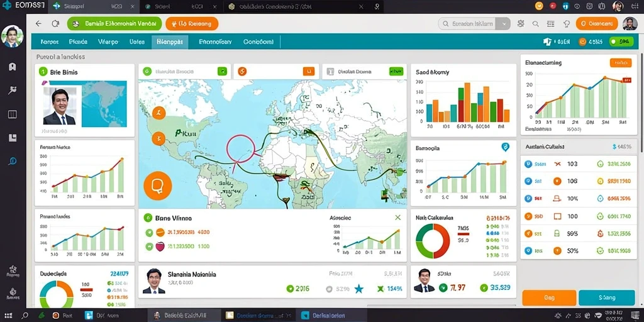Screen dimensions: 644x322
Task: Toggle the green switch in the teal navigation bar
Action: 621,42
